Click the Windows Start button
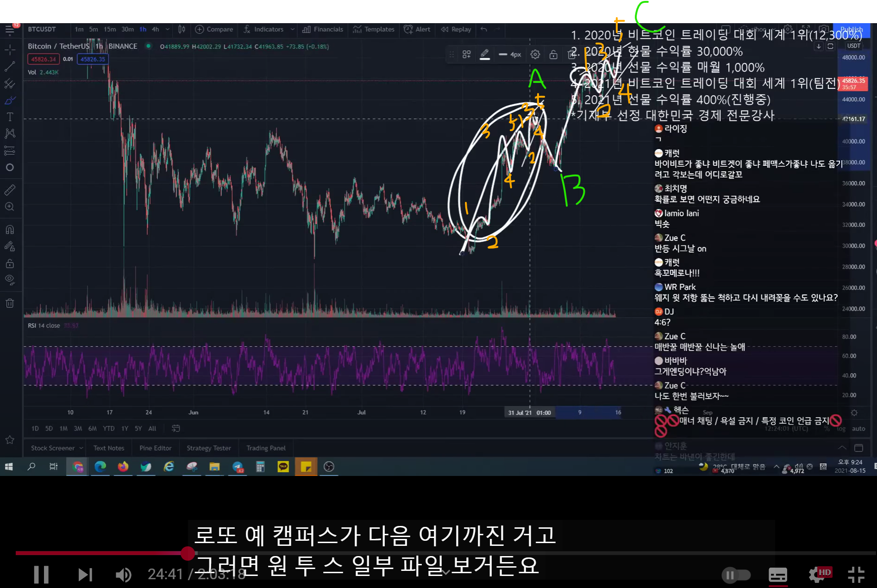Viewport: 877px width, 588px height. pyautogui.click(x=9, y=467)
